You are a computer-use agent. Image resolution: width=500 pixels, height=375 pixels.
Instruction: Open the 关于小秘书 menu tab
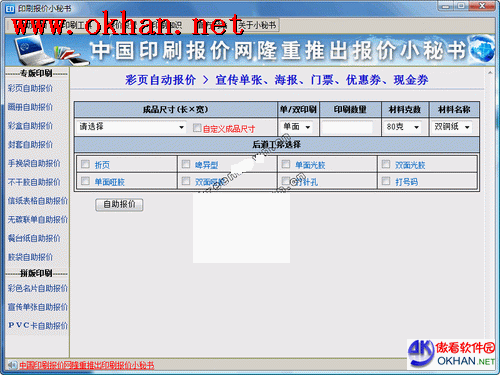tap(257, 25)
